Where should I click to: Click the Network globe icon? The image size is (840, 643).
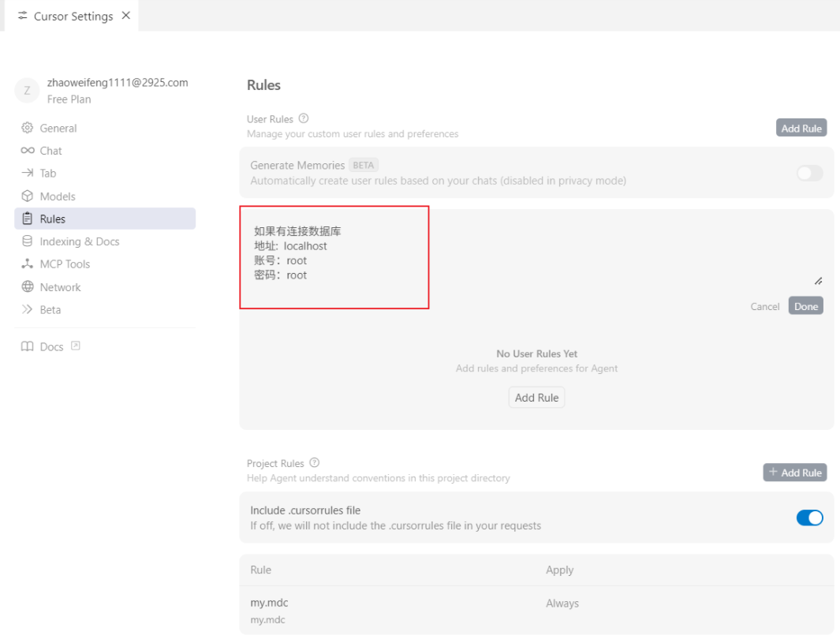28,286
